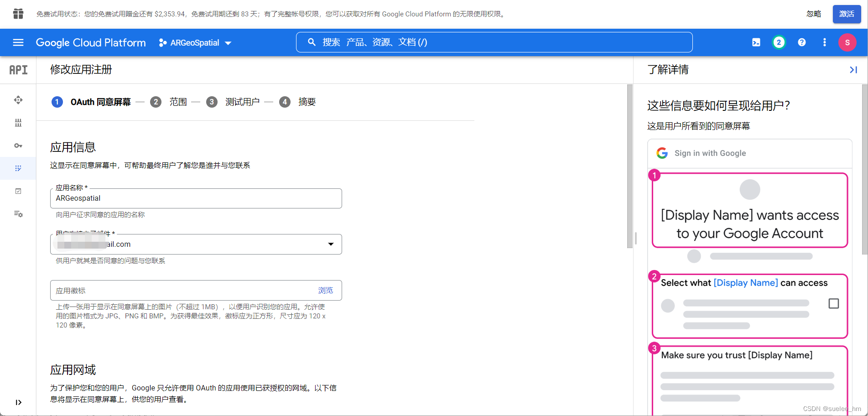Collapse the learn more info panel

click(x=853, y=70)
